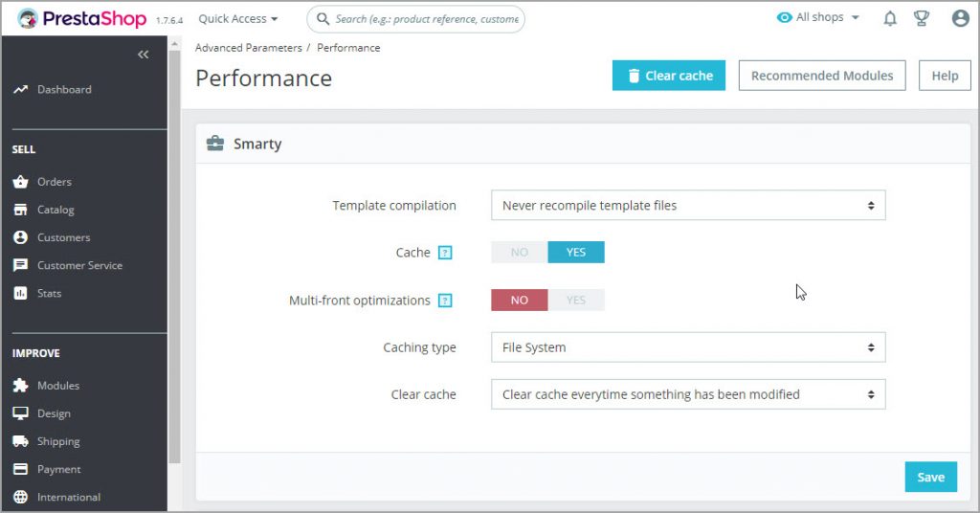The image size is (980, 513).
Task: Click the Customers person icon
Action: [x=21, y=237]
